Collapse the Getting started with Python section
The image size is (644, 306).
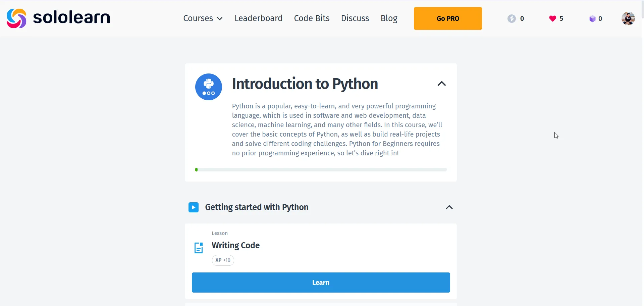click(449, 207)
